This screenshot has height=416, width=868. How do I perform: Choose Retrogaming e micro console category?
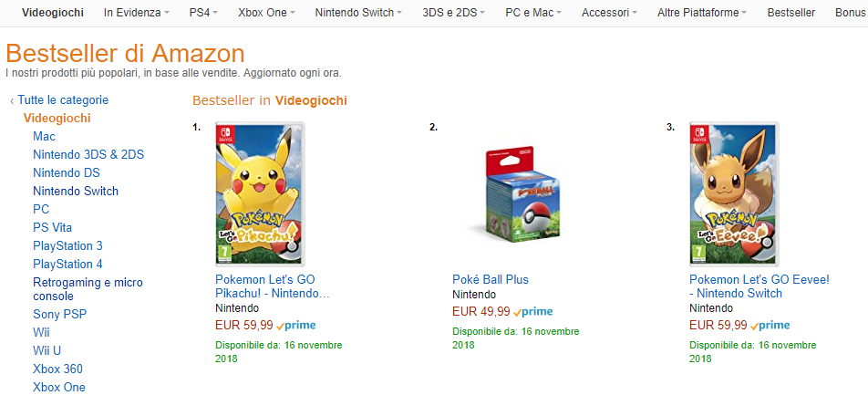tap(88, 289)
